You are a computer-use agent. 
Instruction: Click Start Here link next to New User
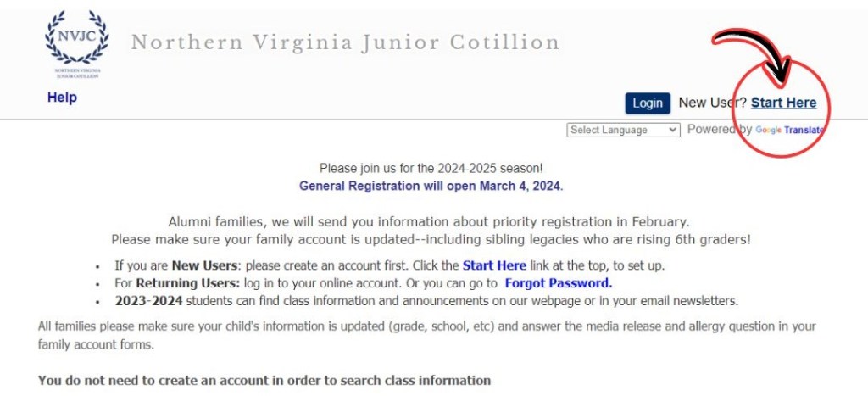783,103
